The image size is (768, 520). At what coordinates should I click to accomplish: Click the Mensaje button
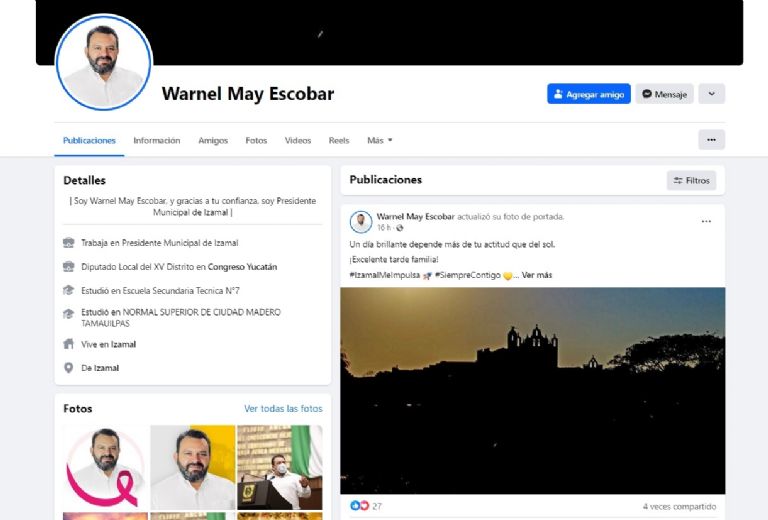pos(664,94)
